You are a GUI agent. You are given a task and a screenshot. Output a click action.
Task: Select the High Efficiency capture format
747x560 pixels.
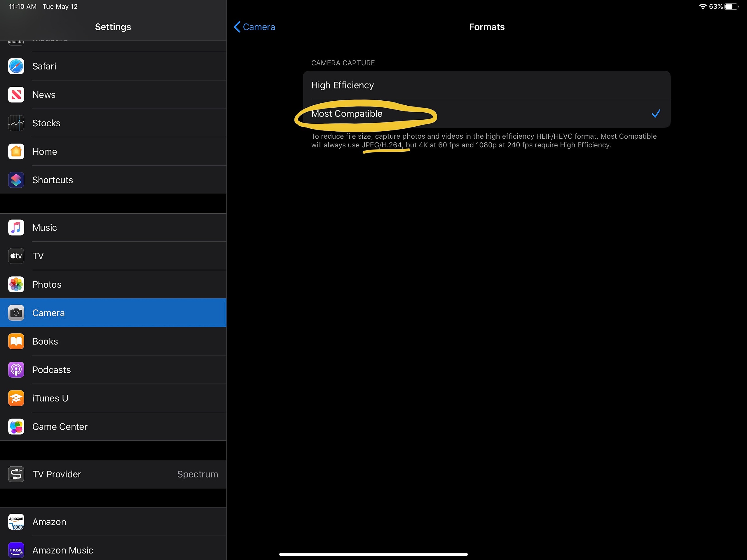[x=487, y=85]
